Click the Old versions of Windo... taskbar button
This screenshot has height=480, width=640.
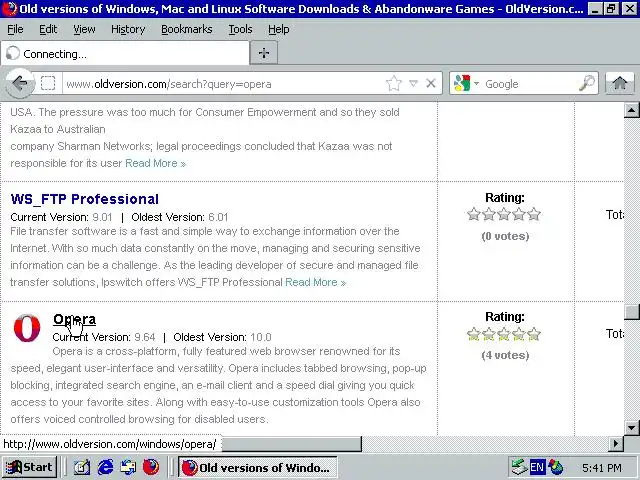(258, 467)
